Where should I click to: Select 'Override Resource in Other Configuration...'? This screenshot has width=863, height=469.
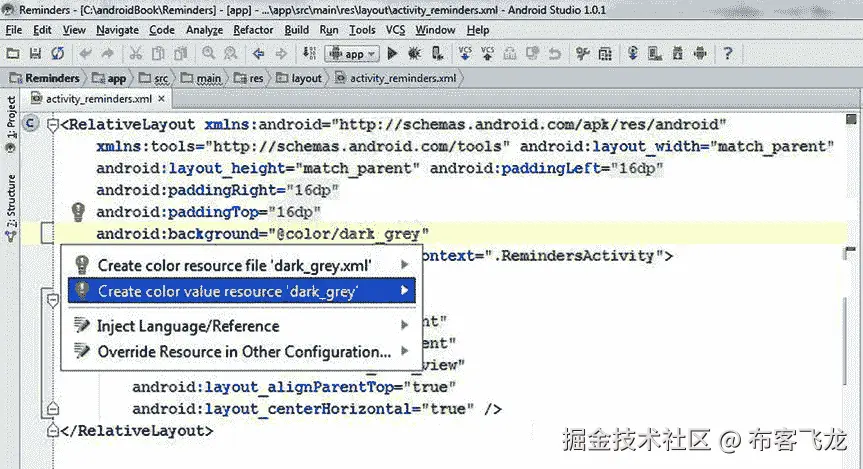click(x=242, y=351)
